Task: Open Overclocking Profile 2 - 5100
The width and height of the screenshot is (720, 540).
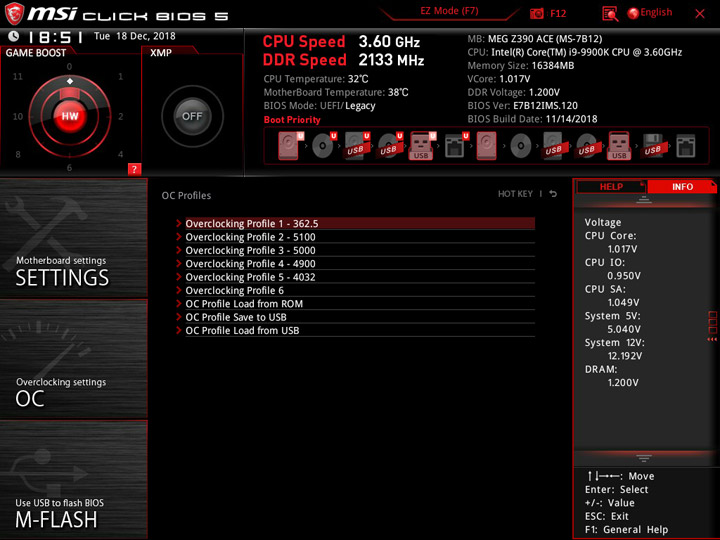Action: point(360,237)
